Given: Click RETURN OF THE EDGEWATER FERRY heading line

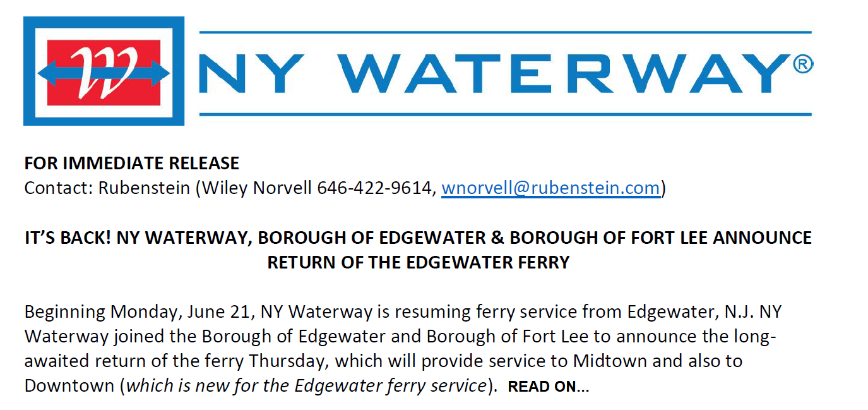Looking at the screenshot, I should coord(418,262).
